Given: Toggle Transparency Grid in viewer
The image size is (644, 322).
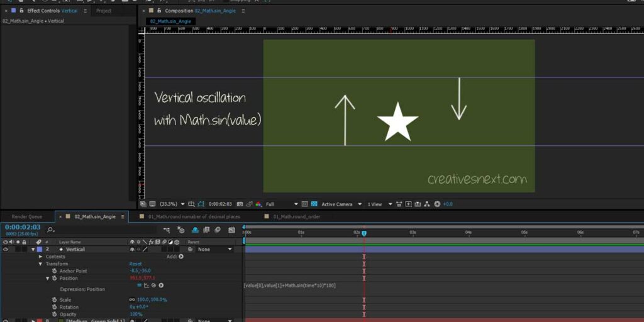Looking at the screenshot, I should point(314,204).
